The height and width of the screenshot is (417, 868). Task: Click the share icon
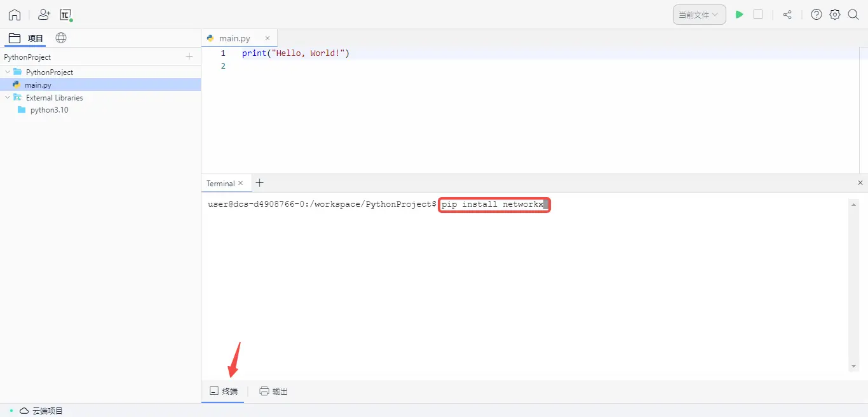tap(787, 15)
